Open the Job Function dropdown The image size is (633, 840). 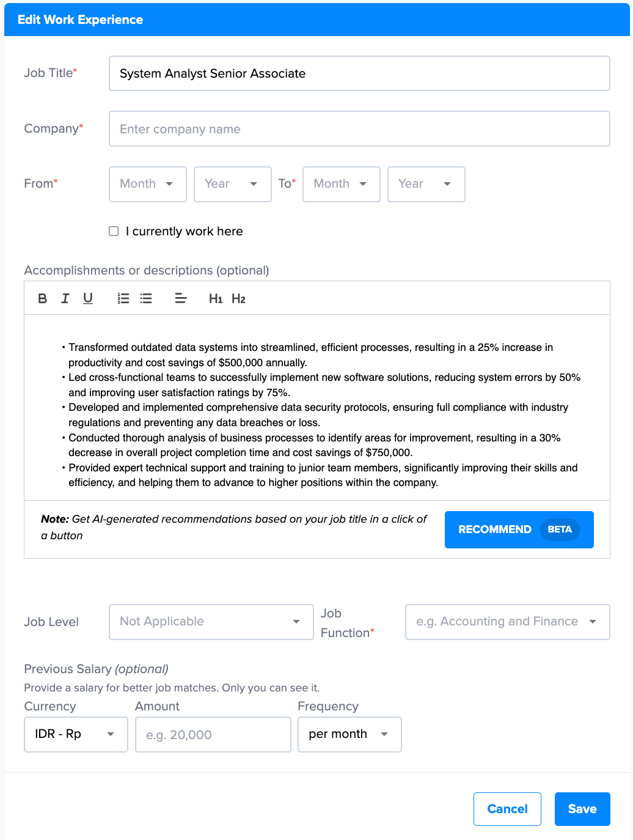tap(507, 622)
